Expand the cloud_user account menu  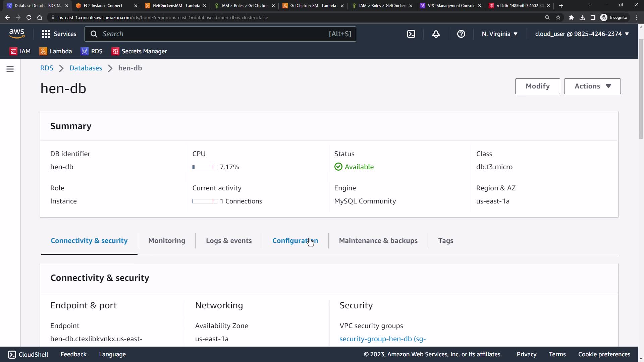(x=582, y=34)
